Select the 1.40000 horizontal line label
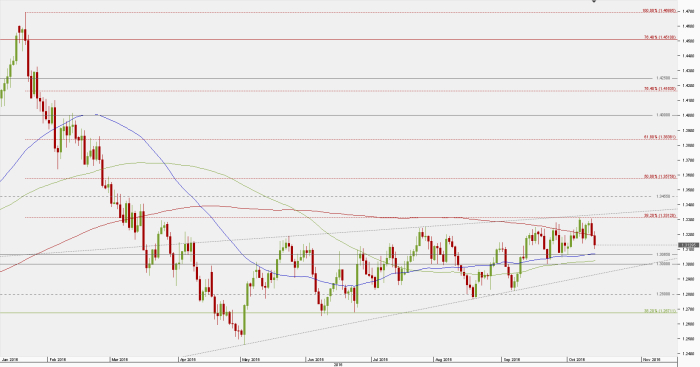The image size is (700, 367). pyautogui.click(x=663, y=115)
